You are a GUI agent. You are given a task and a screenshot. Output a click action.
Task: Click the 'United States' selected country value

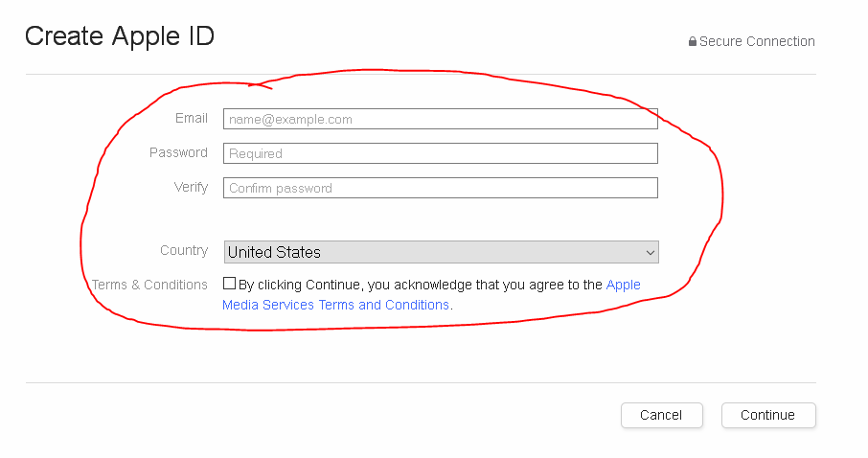click(274, 252)
